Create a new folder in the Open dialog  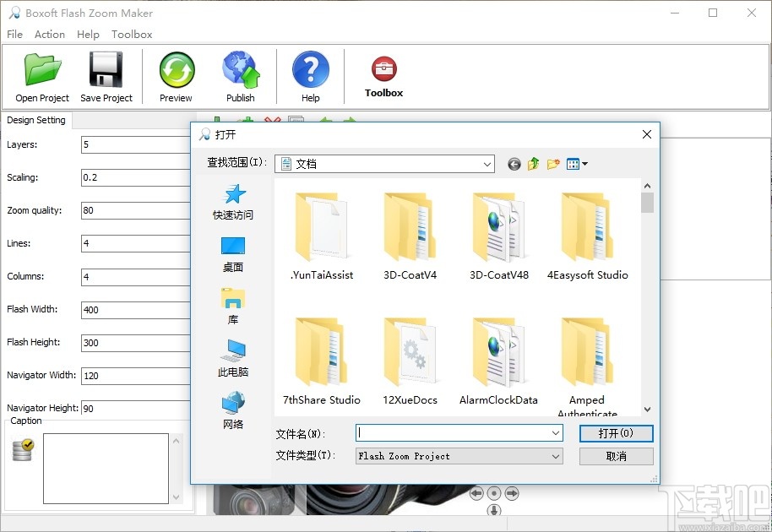pyautogui.click(x=553, y=164)
